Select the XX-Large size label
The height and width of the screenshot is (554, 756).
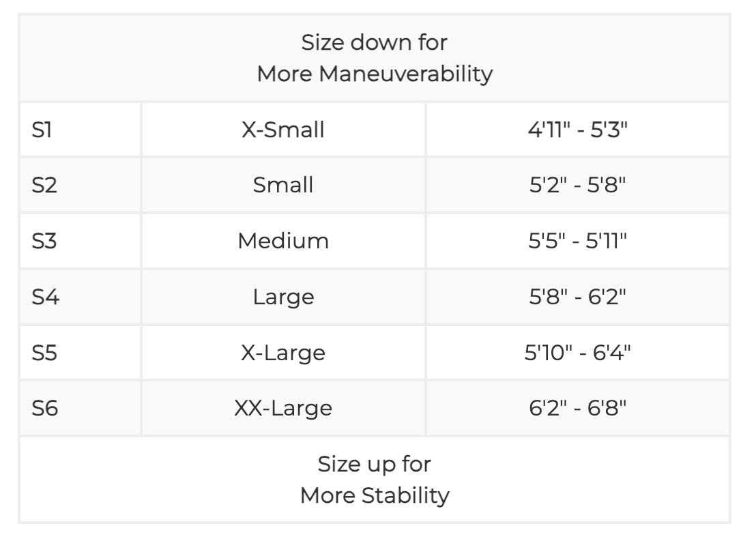click(283, 408)
